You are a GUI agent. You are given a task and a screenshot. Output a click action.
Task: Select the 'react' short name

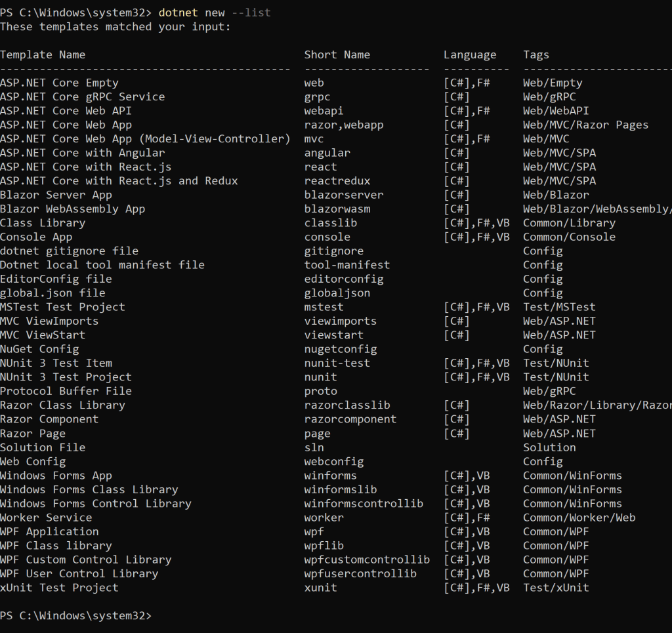tap(320, 167)
